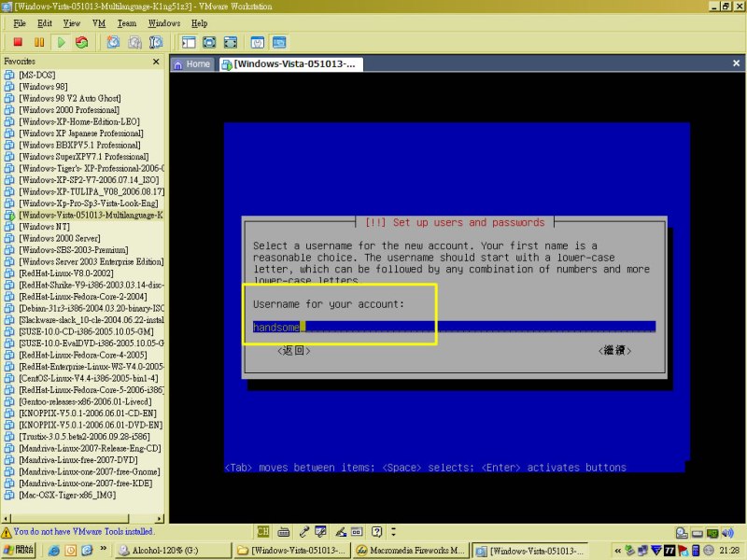Click the IME help question mark icon
747x560 pixels.
tap(376, 531)
